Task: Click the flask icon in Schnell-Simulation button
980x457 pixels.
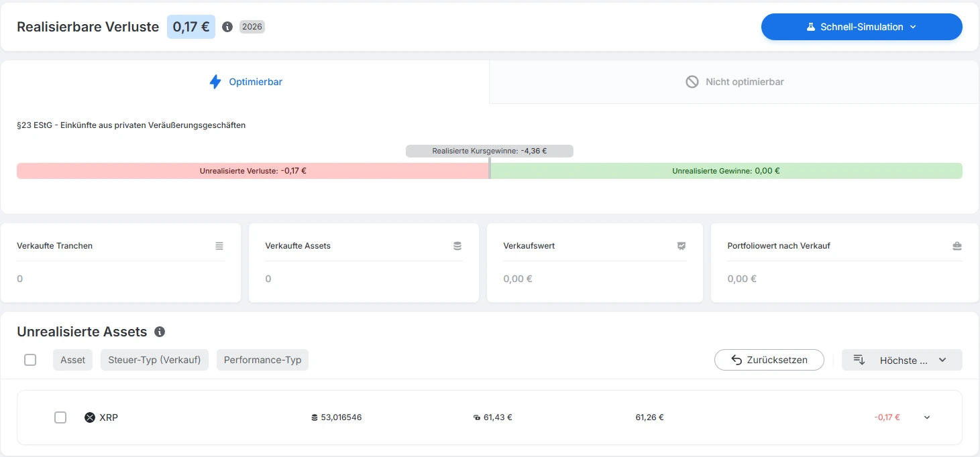Action: [x=811, y=27]
